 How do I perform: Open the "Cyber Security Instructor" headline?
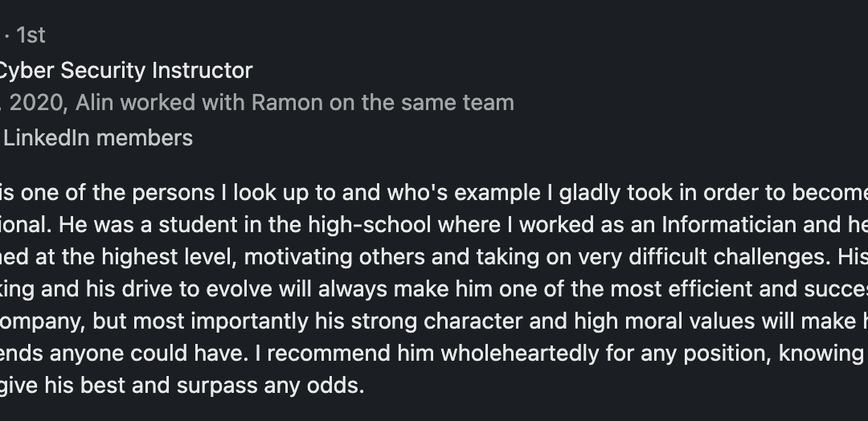pyautogui.click(x=125, y=70)
